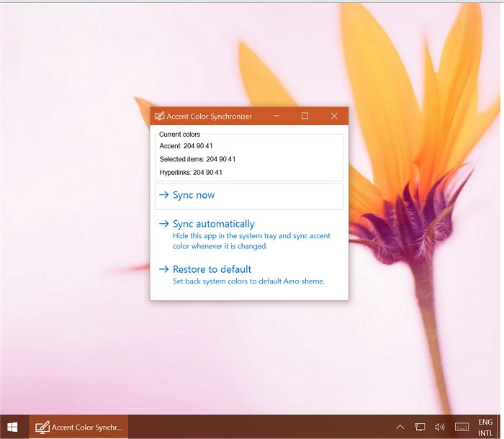Screen dimensions: 504x439
Task: Click the text 'Selected items: 204 90 41'
Action: pyautogui.click(x=197, y=159)
